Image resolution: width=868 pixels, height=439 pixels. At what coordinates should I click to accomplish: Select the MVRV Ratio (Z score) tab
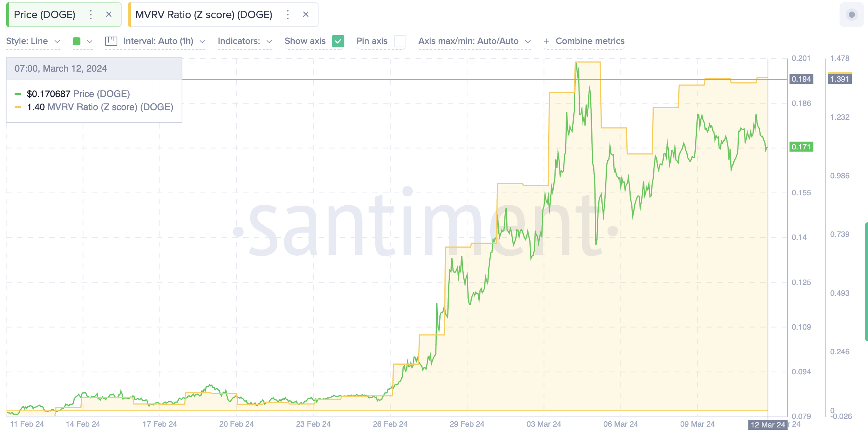204,15
